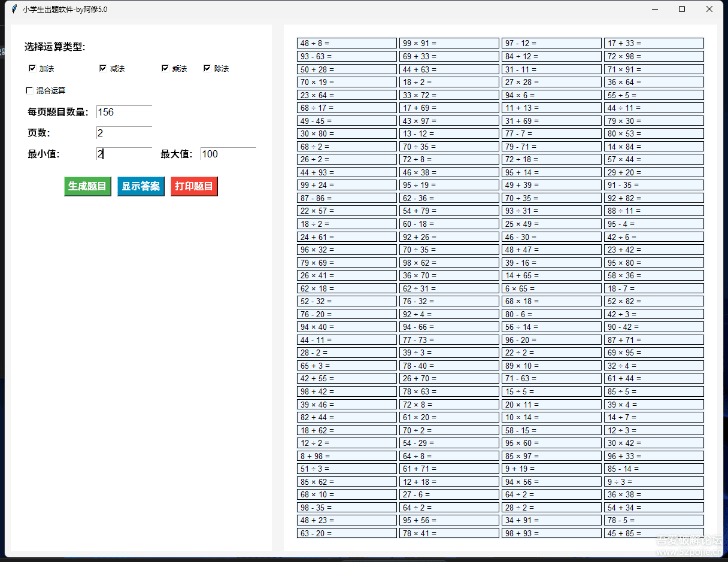Click the '97 - 12 =' question box
Screen dimensions: 728x562
point(551,43)
